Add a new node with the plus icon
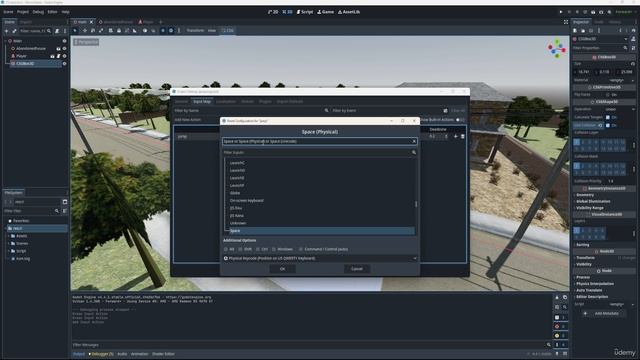Viewport: 640px width, 360px height. (x=6, y=31)
